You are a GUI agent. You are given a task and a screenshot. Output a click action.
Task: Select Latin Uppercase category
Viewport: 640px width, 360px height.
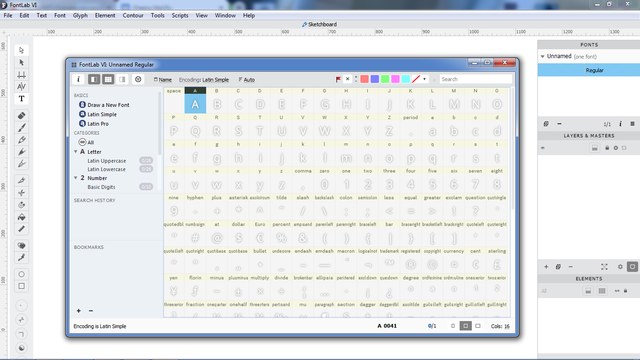pos(107,161)
